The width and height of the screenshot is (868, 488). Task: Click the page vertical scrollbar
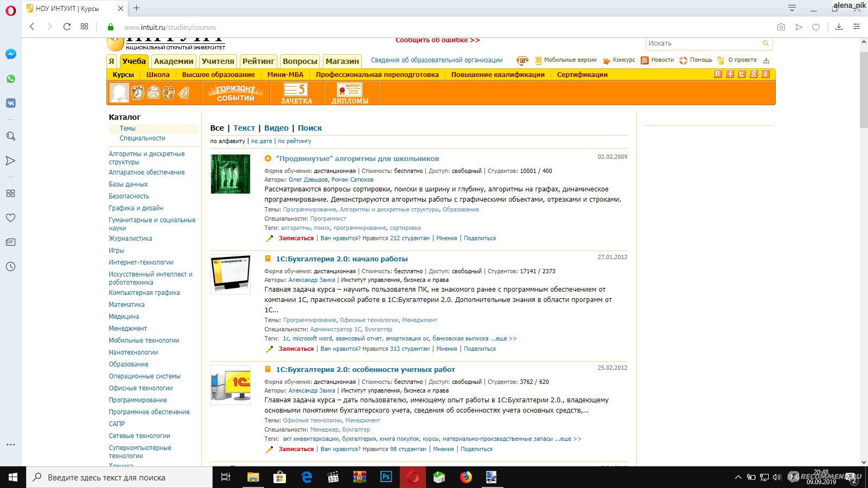[x=864, y=91]
